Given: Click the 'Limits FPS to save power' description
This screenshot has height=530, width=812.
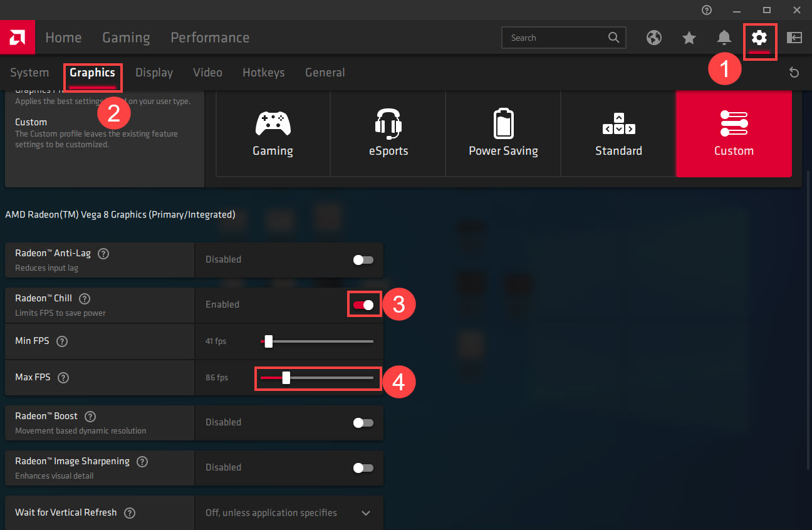Looking at the screenshot, I should coord(60,313).
